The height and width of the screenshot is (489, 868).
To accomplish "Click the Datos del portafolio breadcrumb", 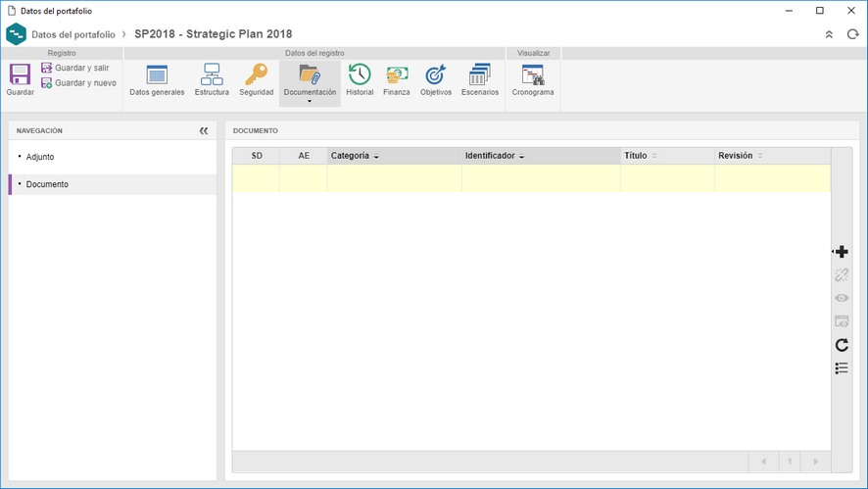I will coord(73,34).
